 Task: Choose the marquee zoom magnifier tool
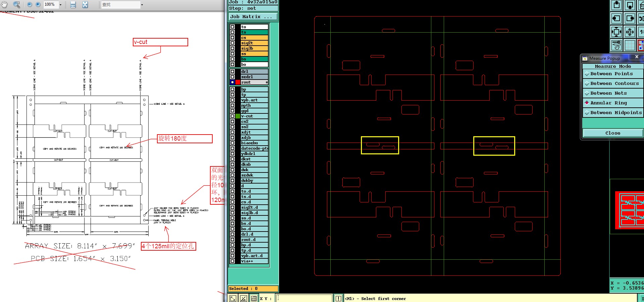[x=16, y=4]
